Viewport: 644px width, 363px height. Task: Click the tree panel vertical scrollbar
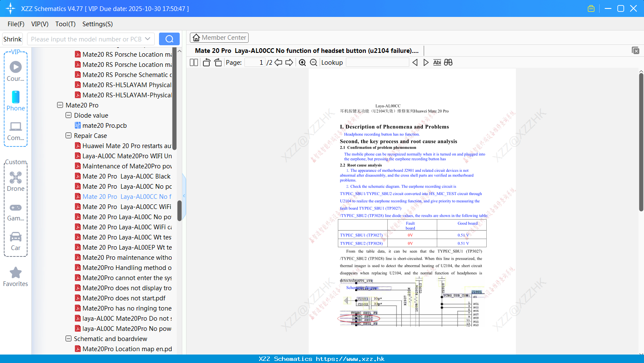click(x=179, y=210)
